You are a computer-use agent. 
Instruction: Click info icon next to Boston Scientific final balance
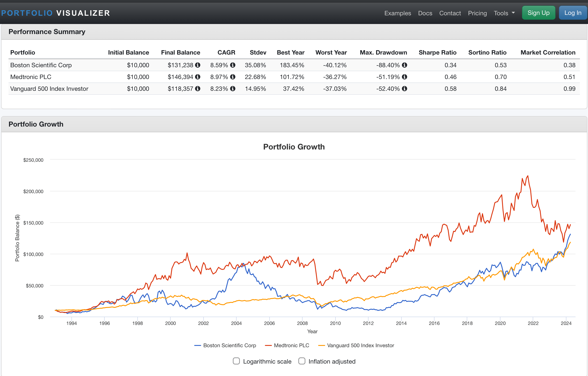198,65
